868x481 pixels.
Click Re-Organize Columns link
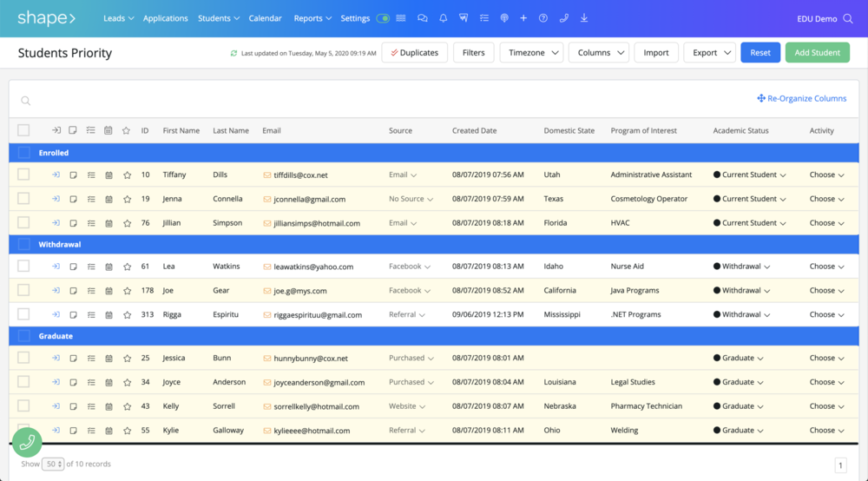click(x=801, y=98)
